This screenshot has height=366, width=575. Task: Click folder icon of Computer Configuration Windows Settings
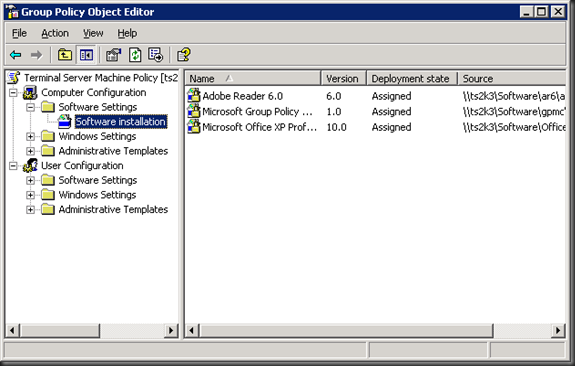coord(48,136)
